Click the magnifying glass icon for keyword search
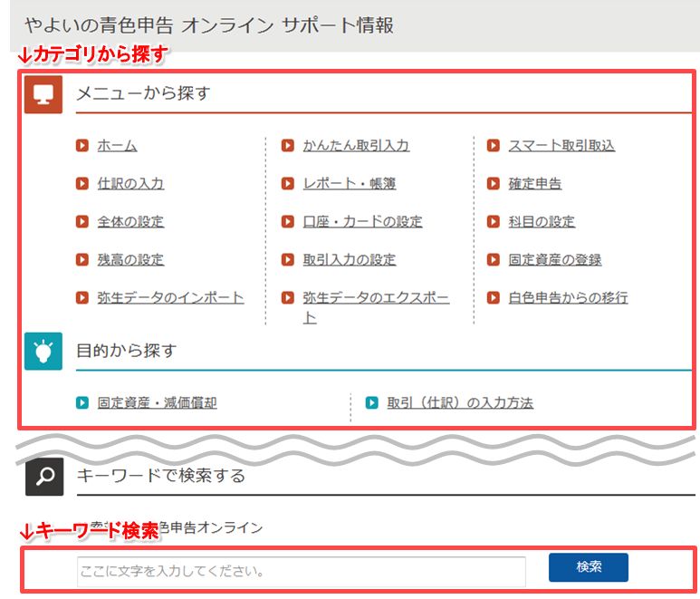The width and height of the screenshot is (700, 599). coord(44,476)
